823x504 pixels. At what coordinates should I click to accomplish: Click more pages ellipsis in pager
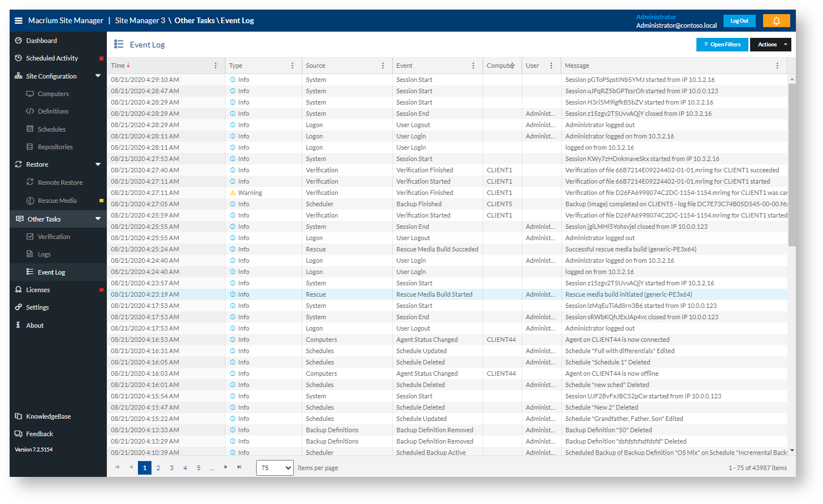(212, 468)
